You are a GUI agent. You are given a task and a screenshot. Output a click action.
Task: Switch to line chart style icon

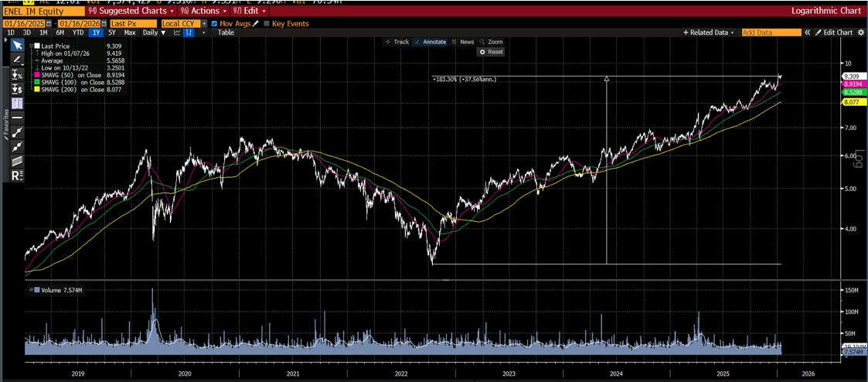(177, 32)
